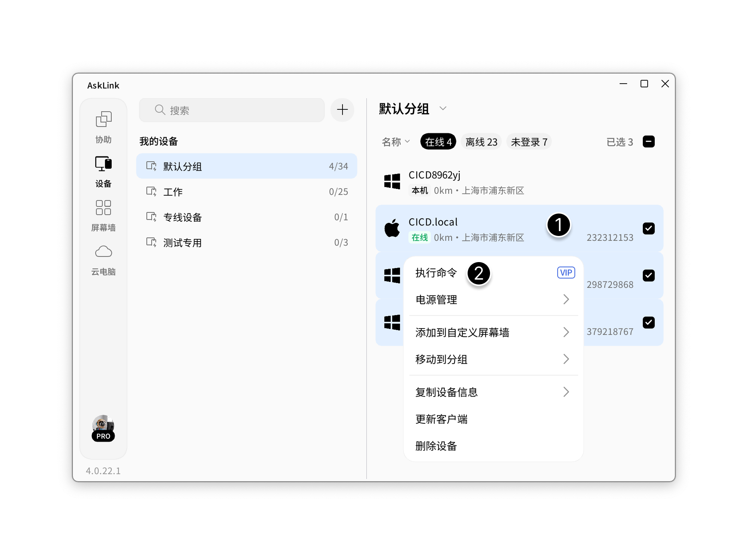Filter devices by 离线 23
This screenshot has height=560, width=747.
(x=480, y=141)
